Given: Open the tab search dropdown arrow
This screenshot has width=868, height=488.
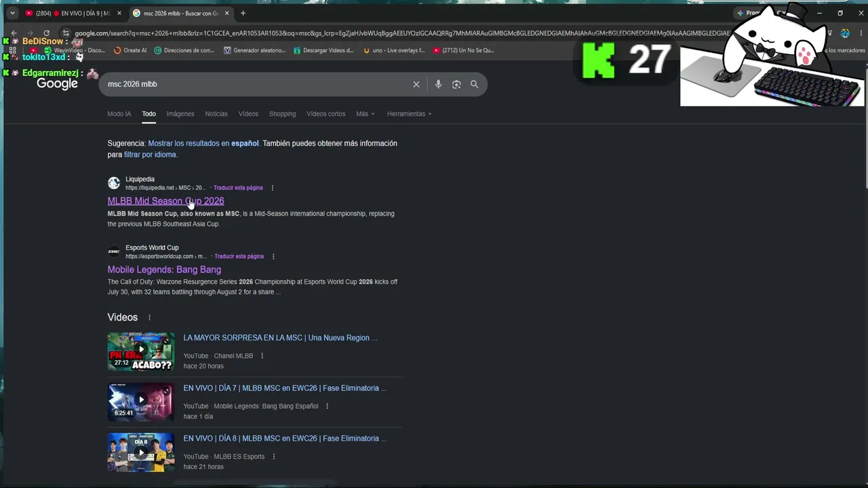Looking at the screenshot, I should coord(12,13).
